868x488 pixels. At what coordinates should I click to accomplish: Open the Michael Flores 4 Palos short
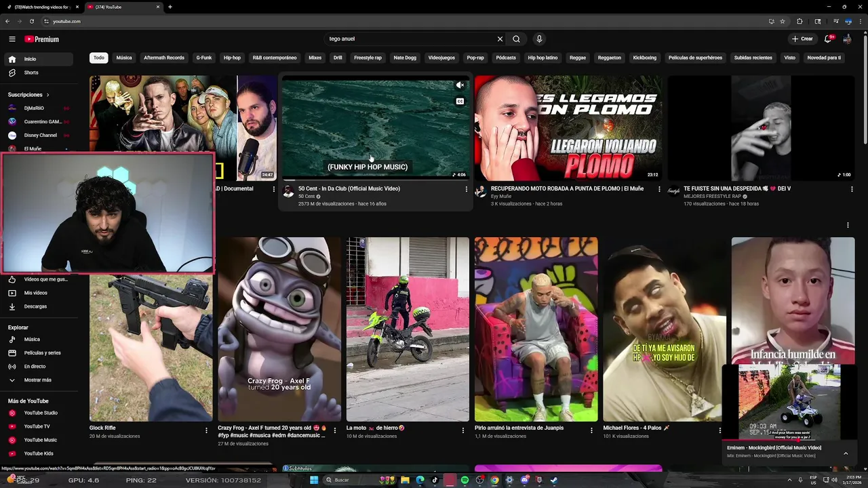pos(665,329)
